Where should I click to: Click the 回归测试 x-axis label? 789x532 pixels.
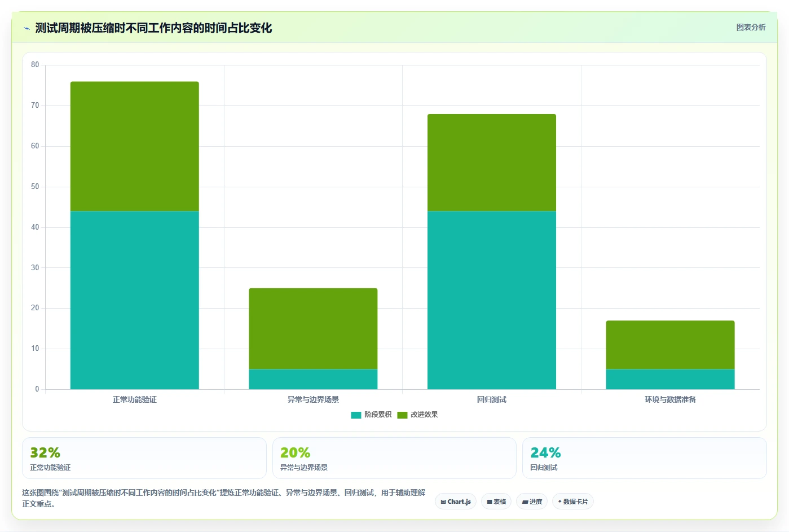click(x=492, y=399)
